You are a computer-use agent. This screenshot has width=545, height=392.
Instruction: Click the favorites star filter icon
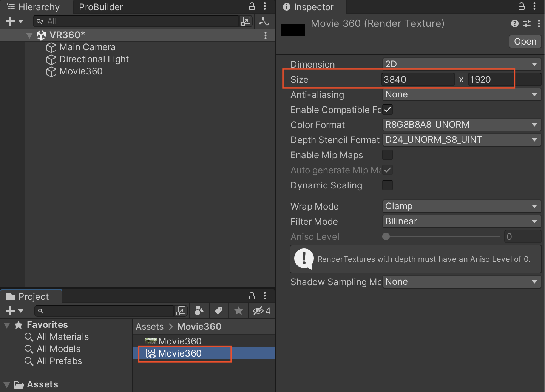click(x=238, y=311)
